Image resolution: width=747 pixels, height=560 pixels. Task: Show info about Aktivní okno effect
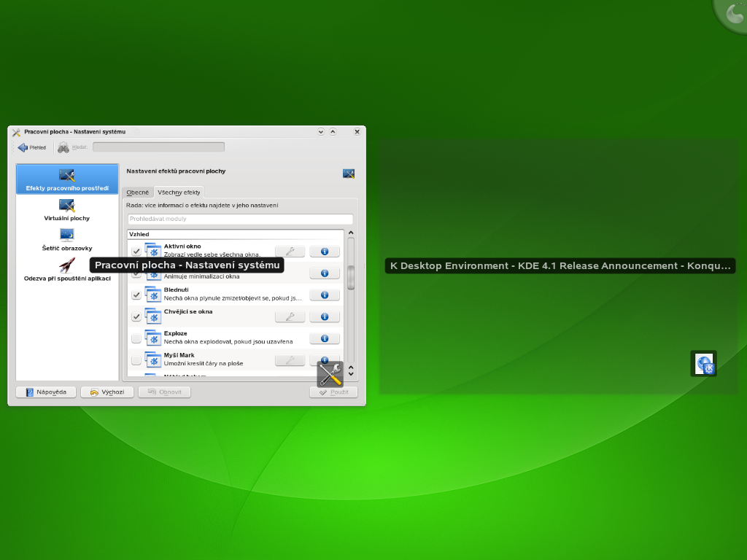[325, 251]
